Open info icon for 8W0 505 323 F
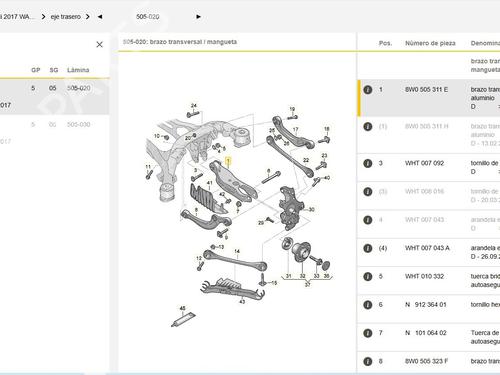Viewport: 500px width, 375px height. (368, 361)
